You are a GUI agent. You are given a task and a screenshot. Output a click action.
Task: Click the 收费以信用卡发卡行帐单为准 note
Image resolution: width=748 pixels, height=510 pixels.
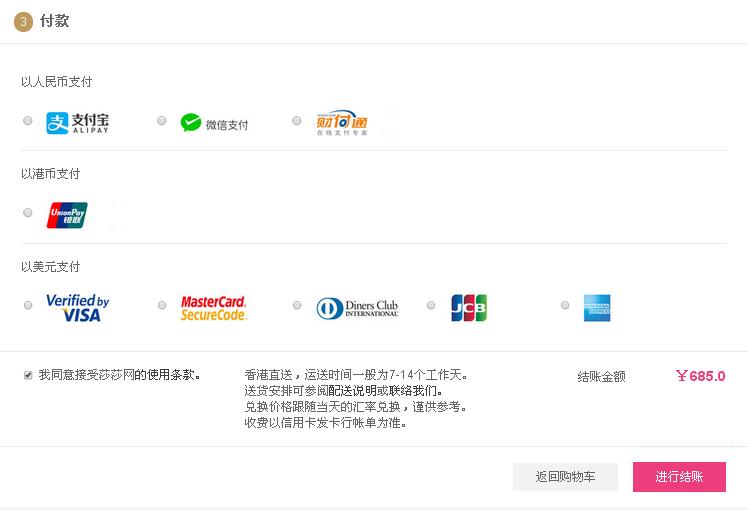(325, 423)
